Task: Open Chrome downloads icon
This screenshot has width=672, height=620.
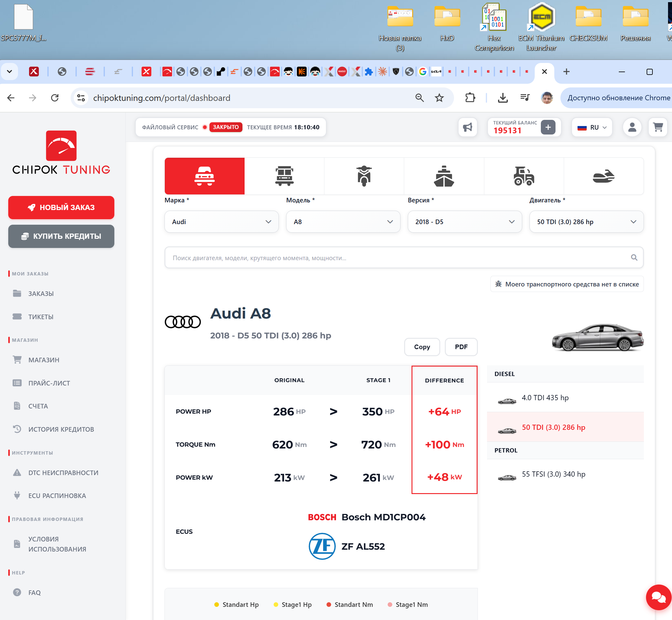Action: click(502, 98)
